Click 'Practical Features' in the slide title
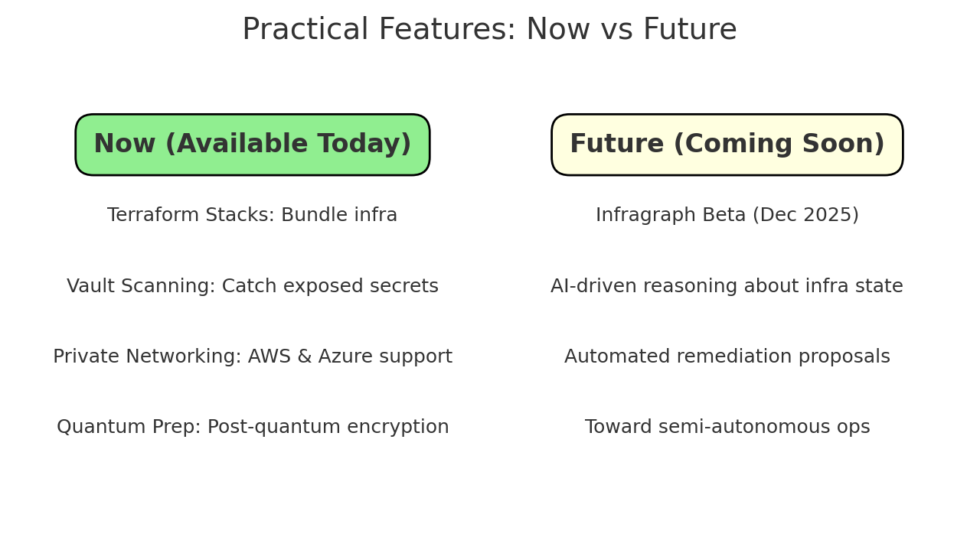The image size is (980, 537). tap(379, 31)
